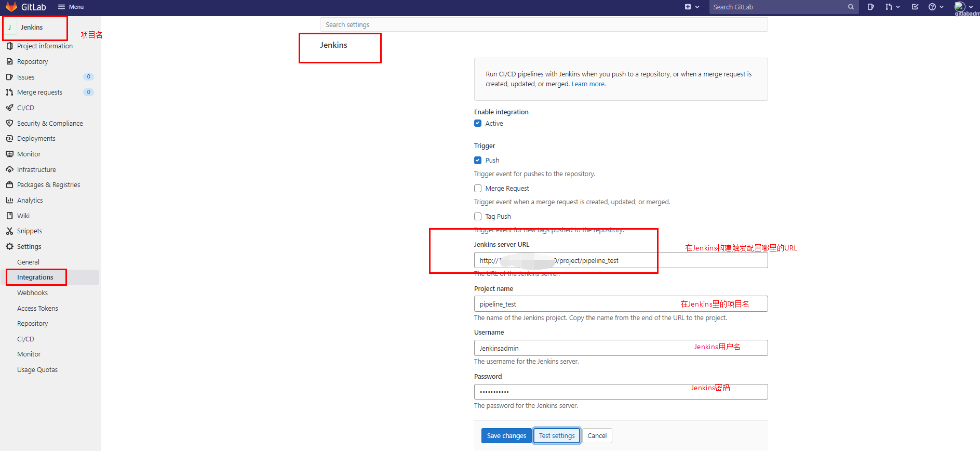Click the Jenkins page heading
The image size is (980, 451).
click(x=333, y=45)
